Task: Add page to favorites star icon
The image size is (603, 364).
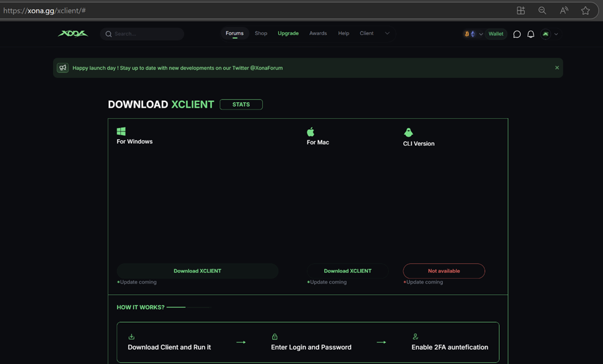Action: click(585, 11)
